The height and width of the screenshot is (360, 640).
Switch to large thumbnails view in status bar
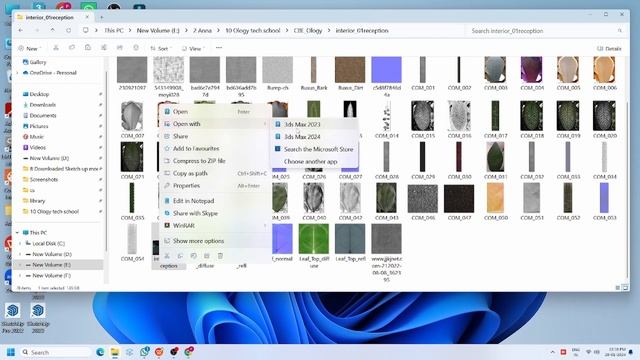[625, 288]
